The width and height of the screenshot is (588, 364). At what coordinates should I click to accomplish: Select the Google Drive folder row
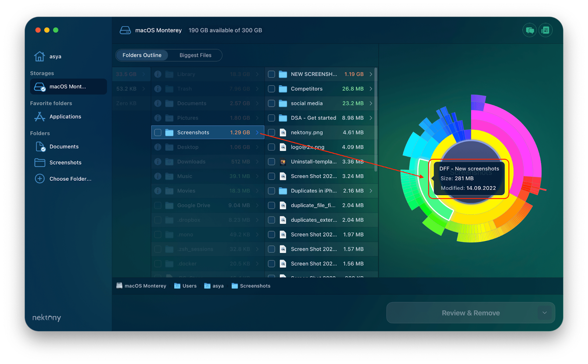pyautogui.click(x=208, y=205)
